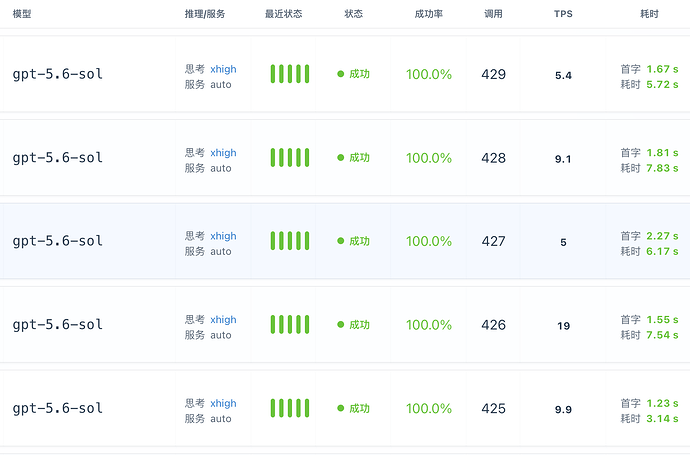Screen dimensions: 690x455
Task: Click the 成功率 column header
Action: 429,14
